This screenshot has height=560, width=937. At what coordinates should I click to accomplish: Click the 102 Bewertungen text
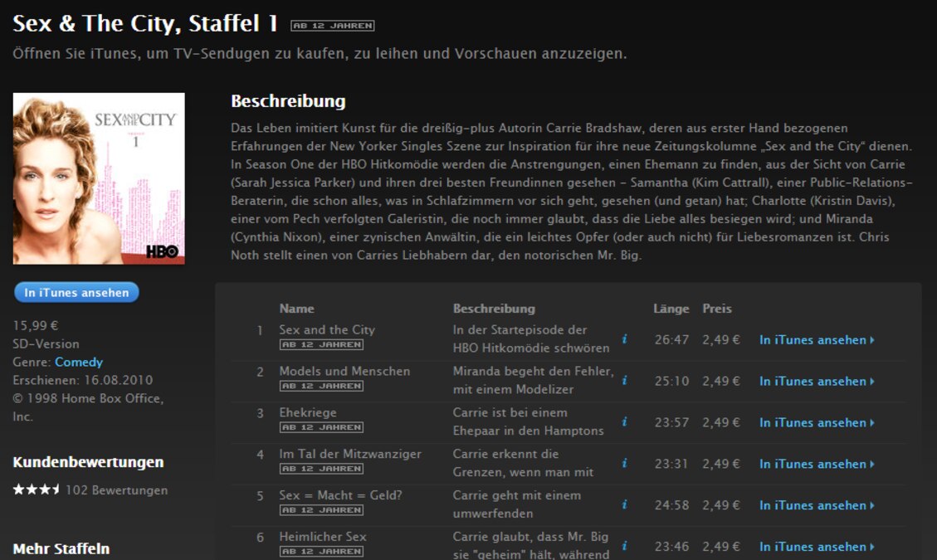[116, 490]
